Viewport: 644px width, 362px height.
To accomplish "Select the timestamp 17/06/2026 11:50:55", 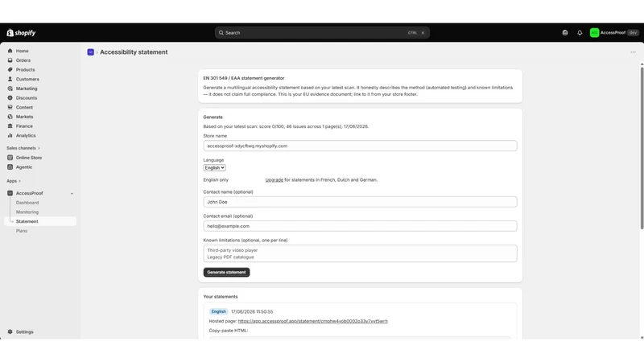I will pos(252,312).
